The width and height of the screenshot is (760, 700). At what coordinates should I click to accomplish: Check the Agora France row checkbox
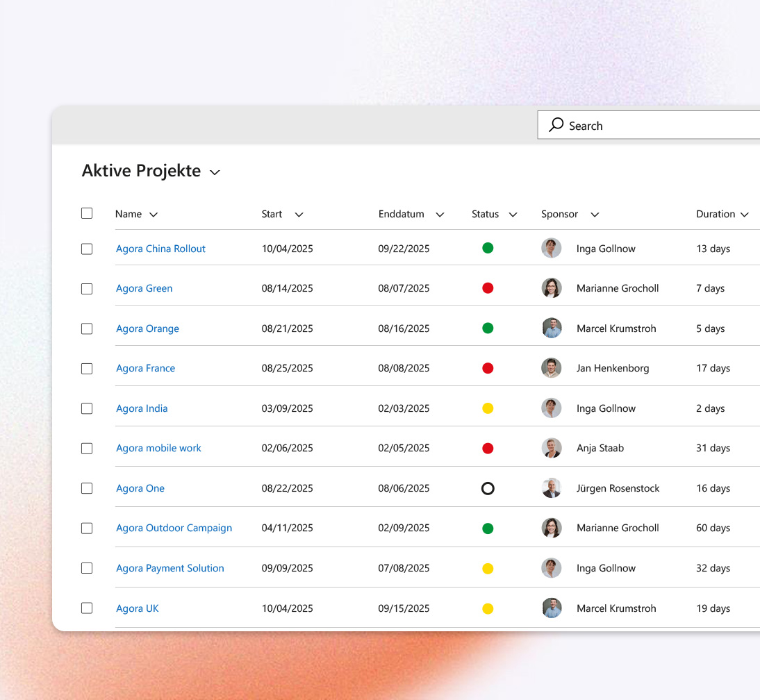87,369
